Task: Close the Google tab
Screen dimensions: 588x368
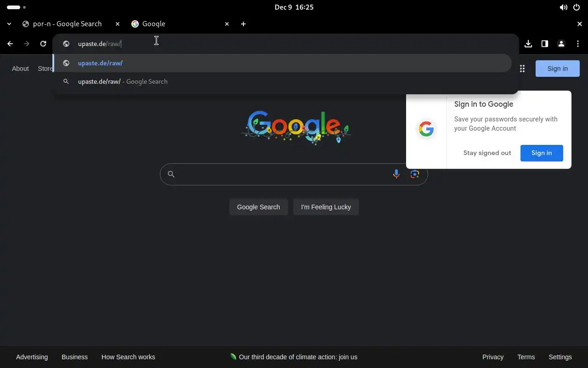Action: (227, 24)
